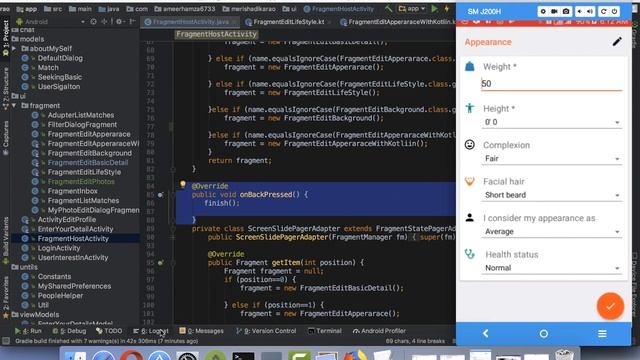Viewport: 640px width, 360px height.
Task: Click the rotate icon in emulator toolbar
Action: click(604, 11)
